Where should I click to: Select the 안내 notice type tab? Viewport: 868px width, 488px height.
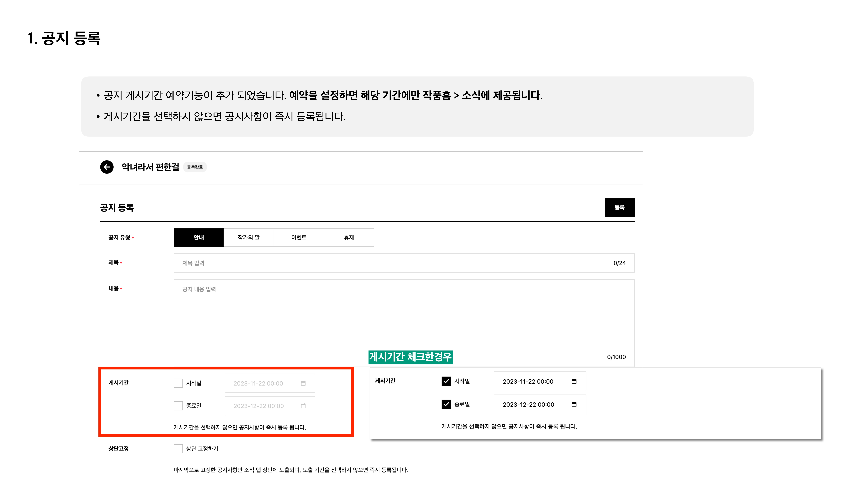coord(199,237)
